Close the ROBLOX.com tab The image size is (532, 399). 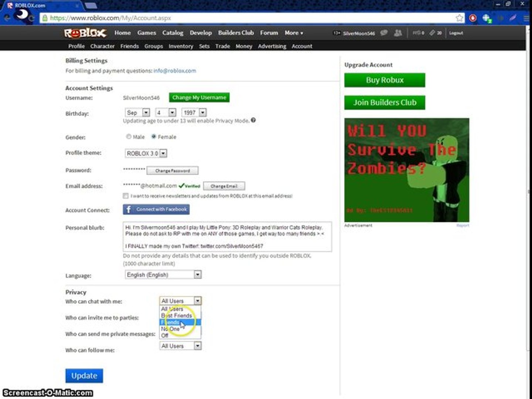pos(77,6)
